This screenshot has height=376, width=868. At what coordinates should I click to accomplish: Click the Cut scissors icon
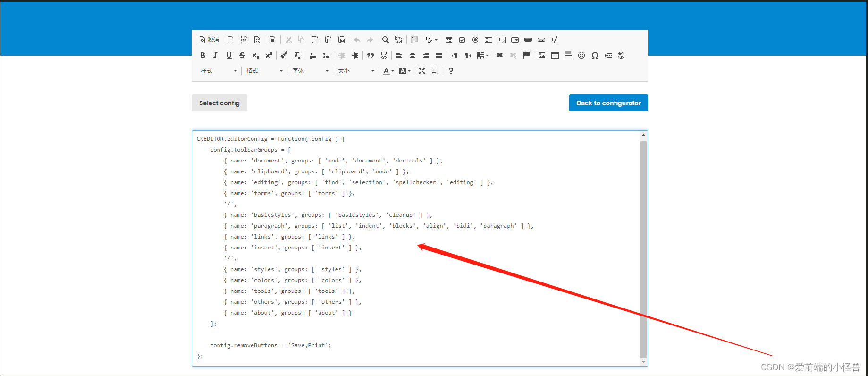pos(289,40)
